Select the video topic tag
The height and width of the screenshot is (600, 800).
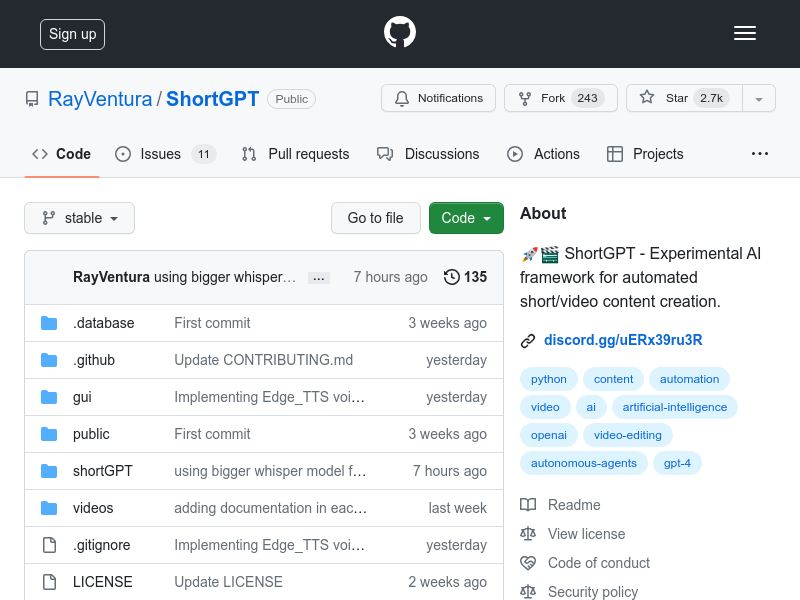[x=545, y=407]
